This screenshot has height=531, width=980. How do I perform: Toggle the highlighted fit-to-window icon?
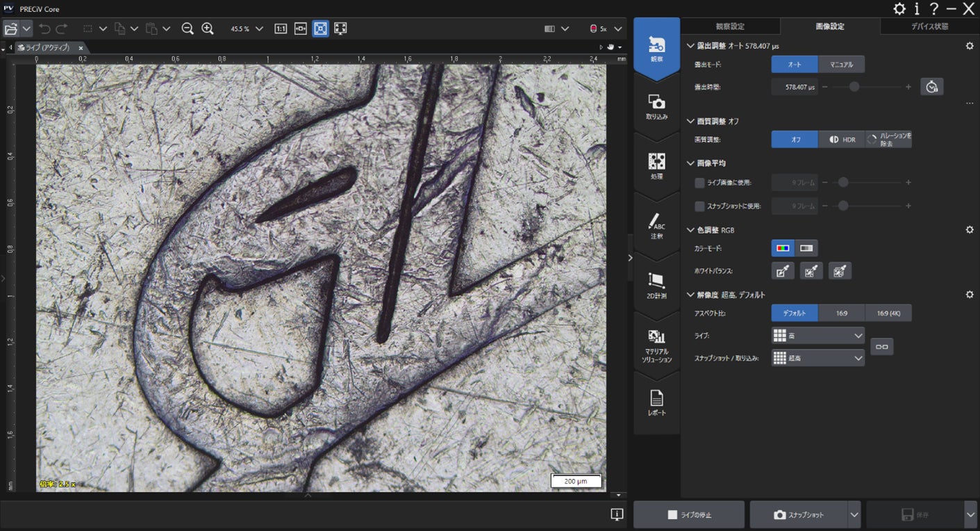(x=320, y=28)
